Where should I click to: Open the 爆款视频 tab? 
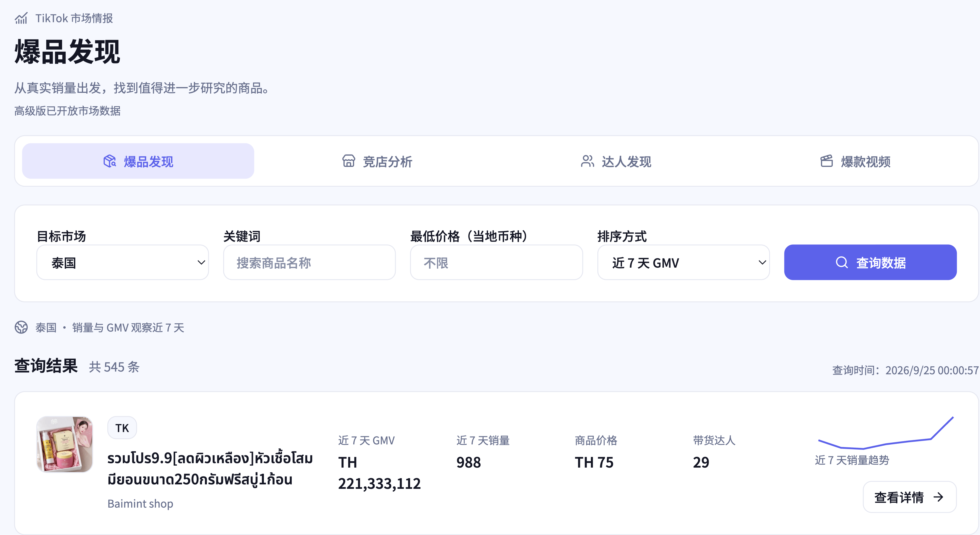[x=855, y=161]
